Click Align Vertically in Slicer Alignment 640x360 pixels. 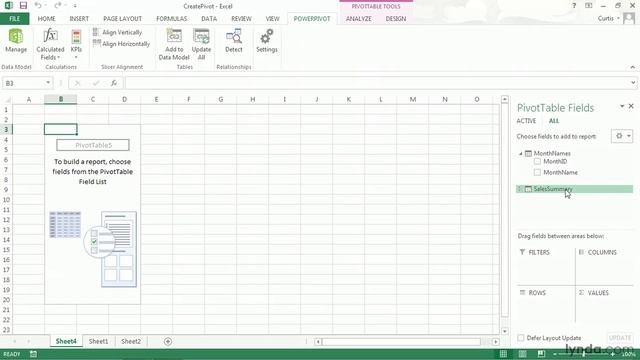pos(118,32)
